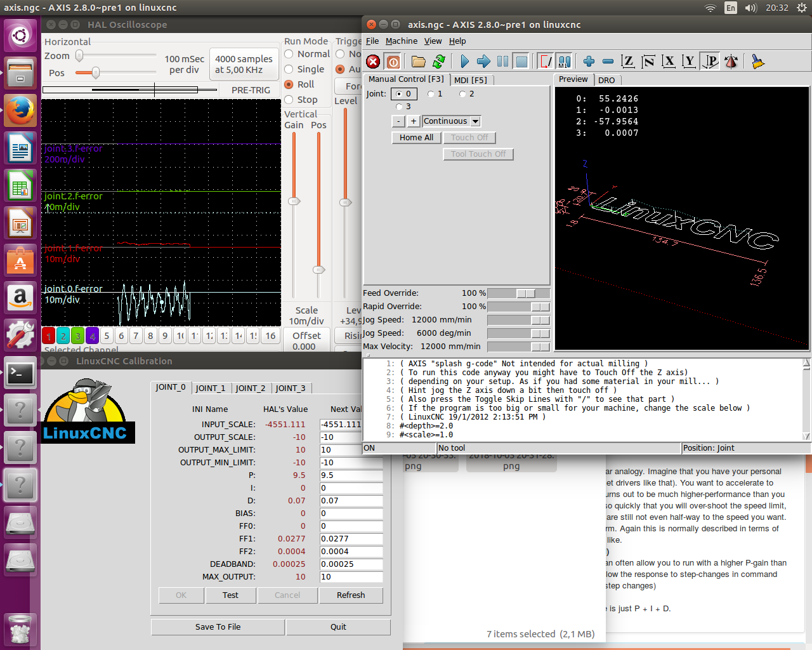The height and width of the screenshot is (650, 812).
Task: Open the Continuous jog increment dropdown
Action: click(x=451, y=121)
